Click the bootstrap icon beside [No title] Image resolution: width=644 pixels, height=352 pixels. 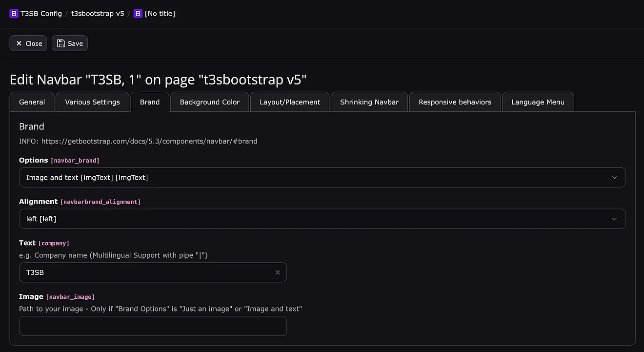click(138, 14)
